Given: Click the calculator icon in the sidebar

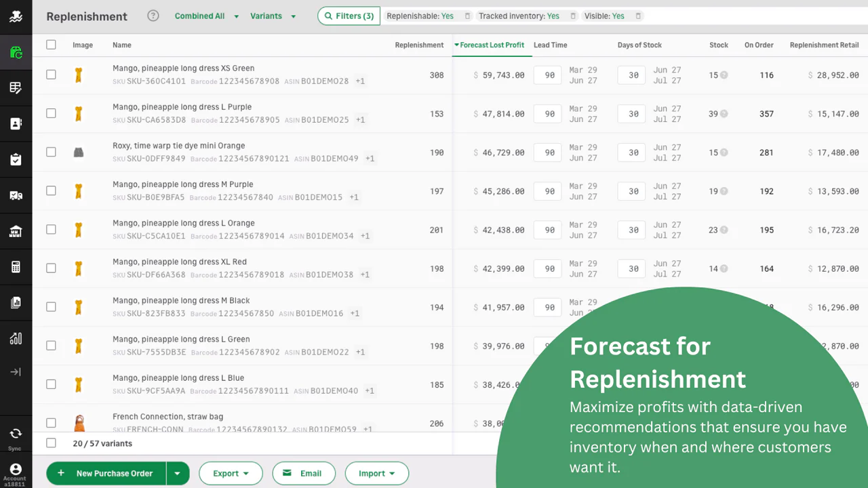Looking at the screenshot, I should 16,267.
